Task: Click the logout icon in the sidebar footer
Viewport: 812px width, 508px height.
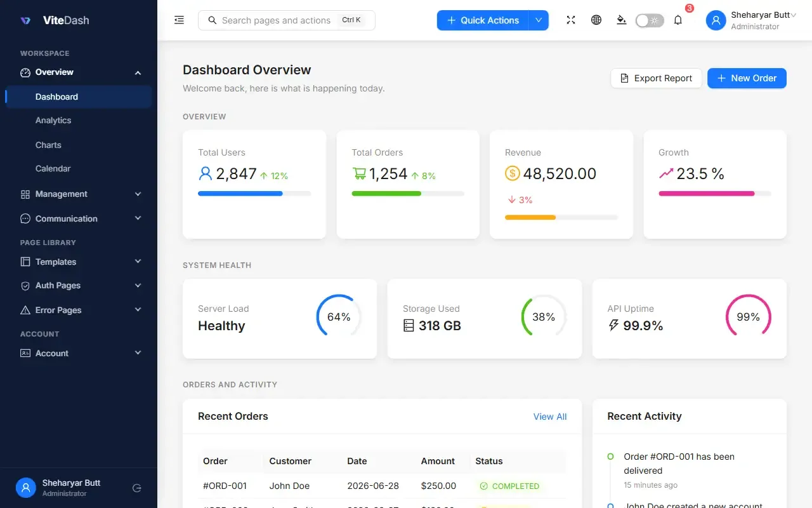Action: (x=136, y=488)
